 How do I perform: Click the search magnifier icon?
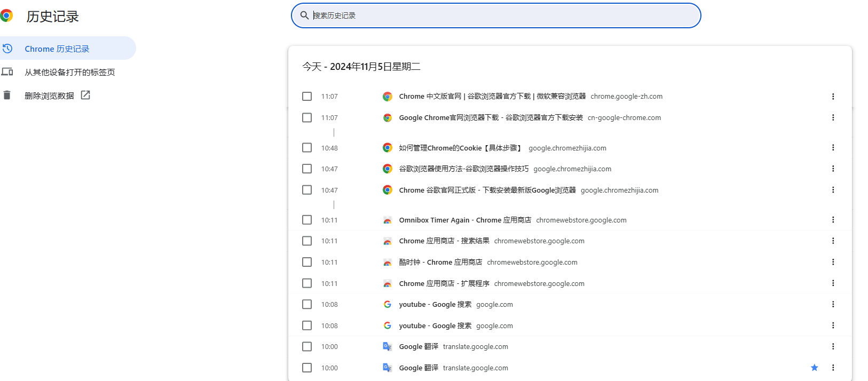click(x=304, y=15)
